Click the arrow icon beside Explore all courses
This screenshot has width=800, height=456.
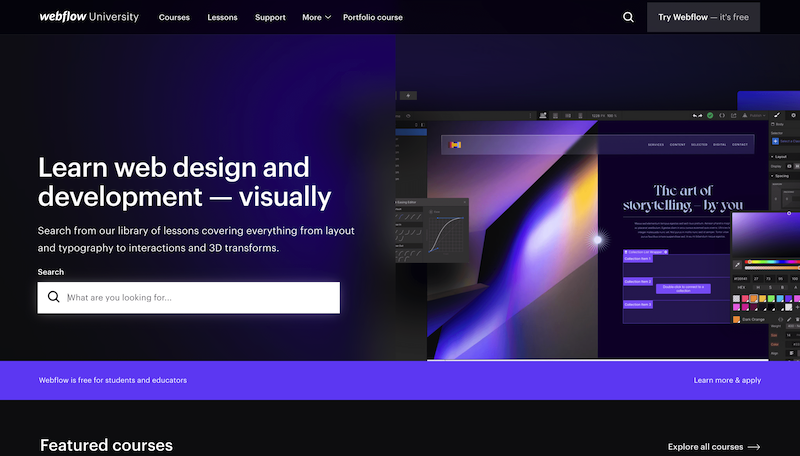754,447
